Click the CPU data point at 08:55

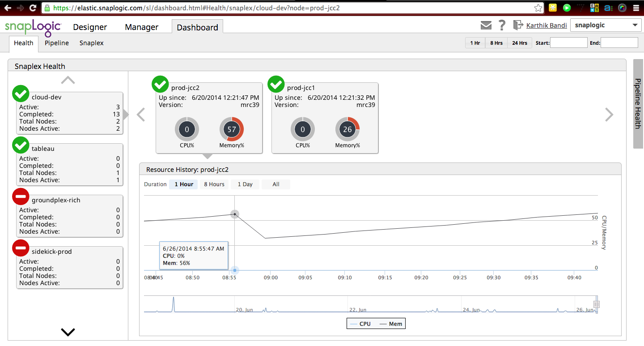(235, 270)
